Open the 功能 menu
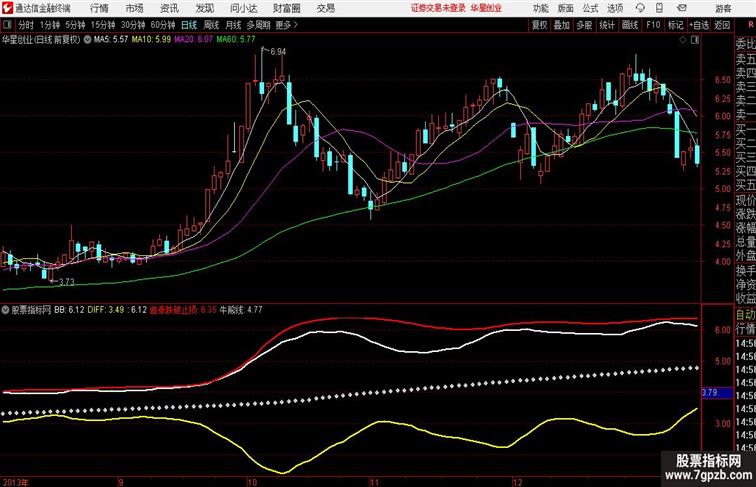The height and width of the screenshot is (487, 756). pos(540,8)
